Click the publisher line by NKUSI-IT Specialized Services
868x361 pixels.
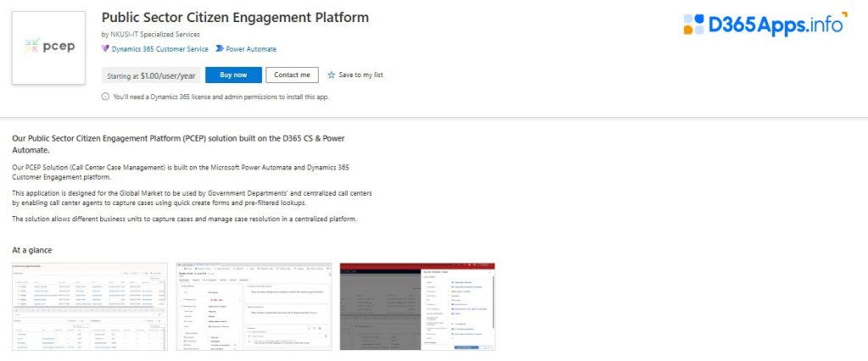pos(151,35)
